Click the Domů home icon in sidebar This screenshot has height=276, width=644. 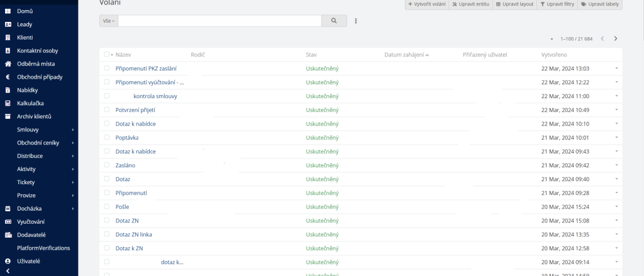click(8, 11)
